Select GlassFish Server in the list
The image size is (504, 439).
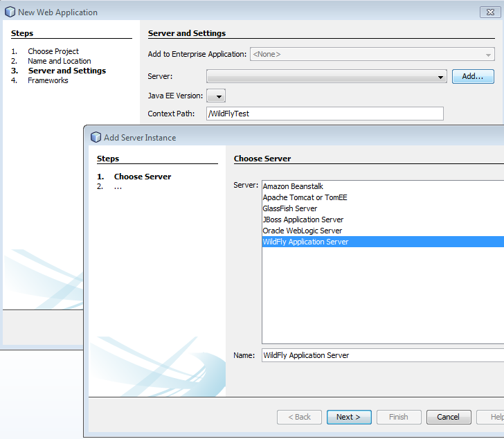click(383, 208)
